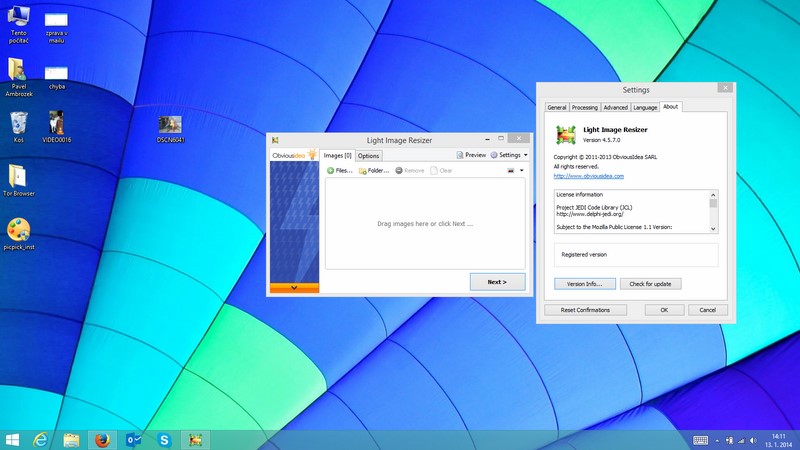This screenshot has width=800, height=450.
Task: Click Firefox icon in taskbar
Action: (101, 439)
